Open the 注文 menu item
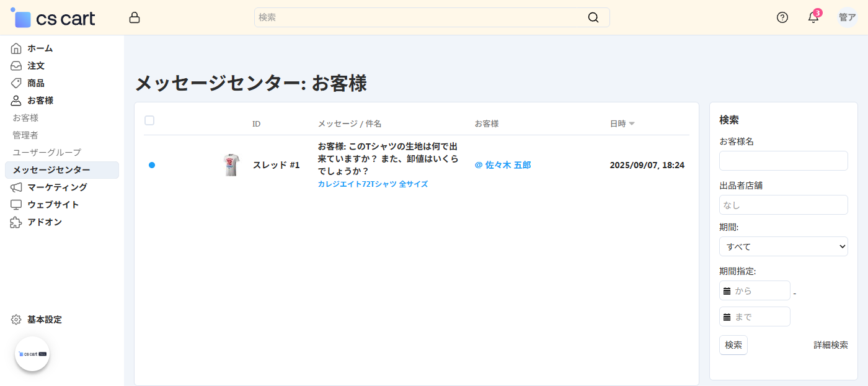The image size is (868, 386). [35, 65]
